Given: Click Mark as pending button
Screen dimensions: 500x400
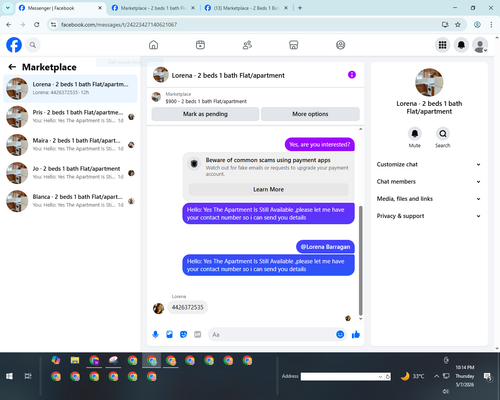Looking at the screenshot, I should coord(205,114).
